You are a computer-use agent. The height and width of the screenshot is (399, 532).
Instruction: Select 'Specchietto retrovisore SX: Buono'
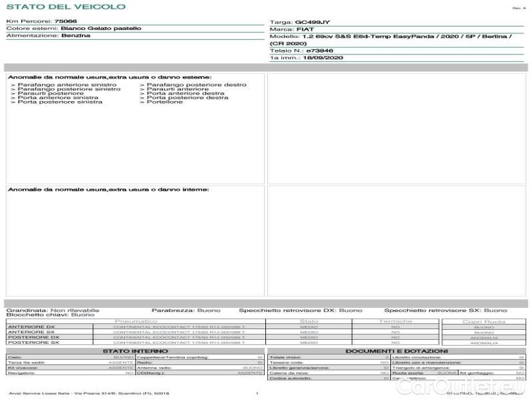[446, 311]
